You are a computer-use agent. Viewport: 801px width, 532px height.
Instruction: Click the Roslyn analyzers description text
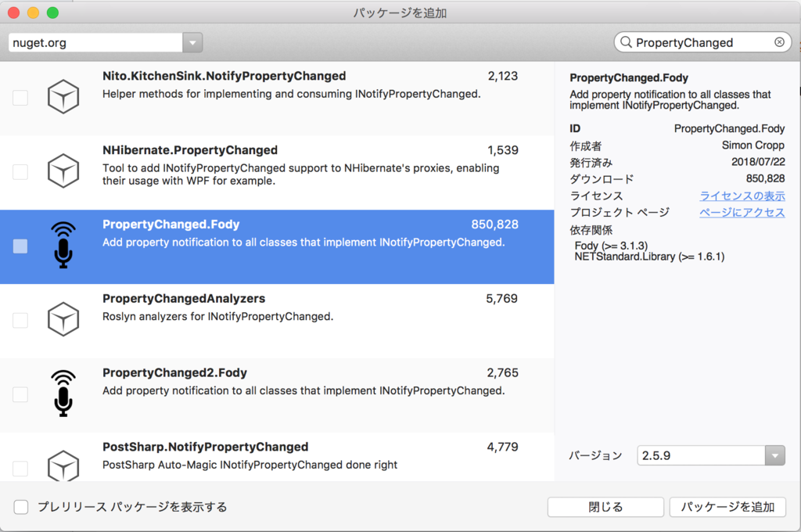(217, 316)
